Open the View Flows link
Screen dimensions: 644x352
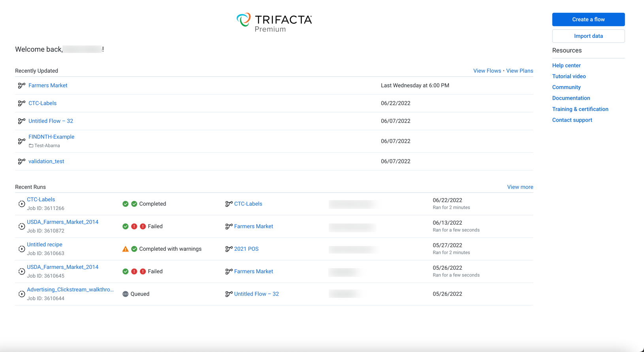(487, 71)
